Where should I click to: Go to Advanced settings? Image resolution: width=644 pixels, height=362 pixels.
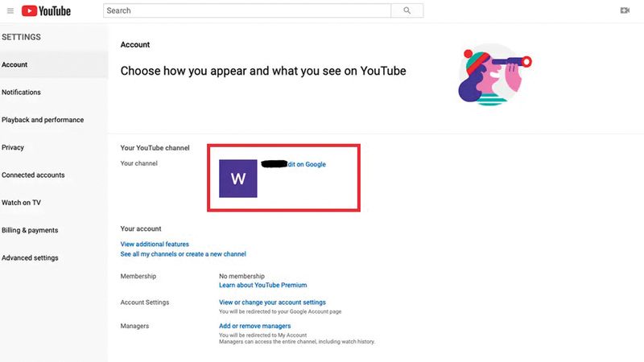coord(30,258)
